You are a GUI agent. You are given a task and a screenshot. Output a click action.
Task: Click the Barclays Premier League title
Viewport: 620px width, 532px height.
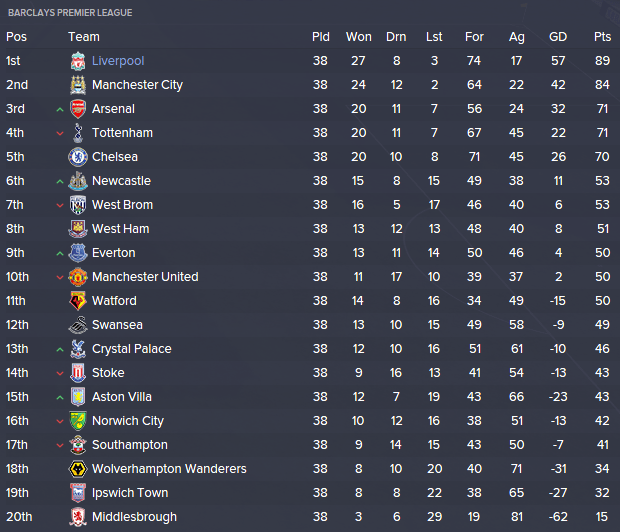[70, 12]
